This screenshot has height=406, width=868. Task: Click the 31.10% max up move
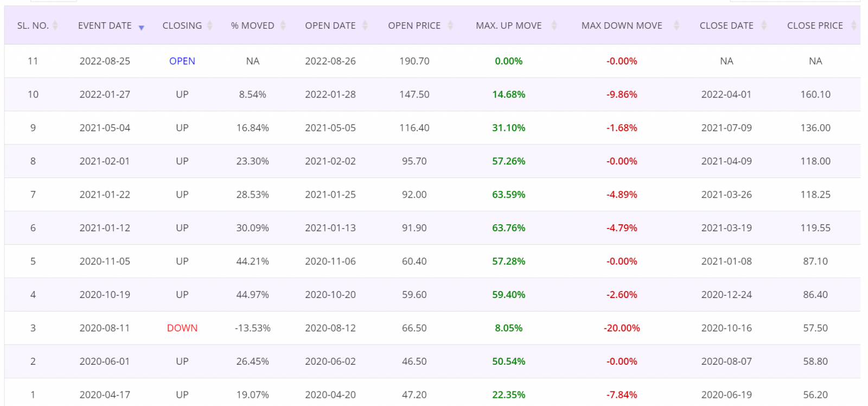click(x=509, y=128)
